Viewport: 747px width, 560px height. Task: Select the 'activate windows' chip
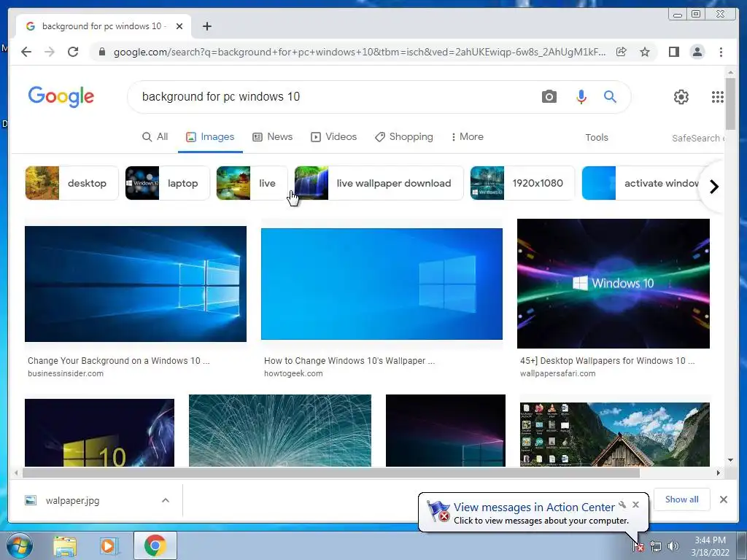click(x=640, y=183)
